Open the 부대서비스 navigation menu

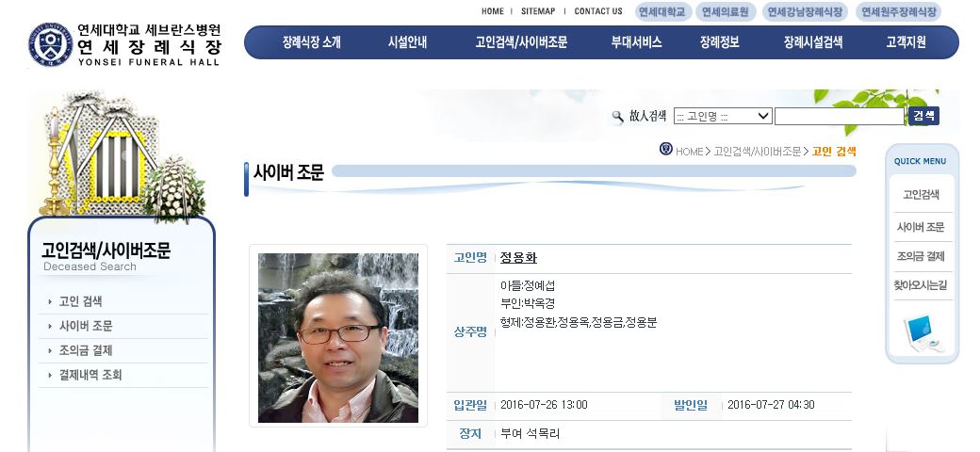click(x=636, y=42)
